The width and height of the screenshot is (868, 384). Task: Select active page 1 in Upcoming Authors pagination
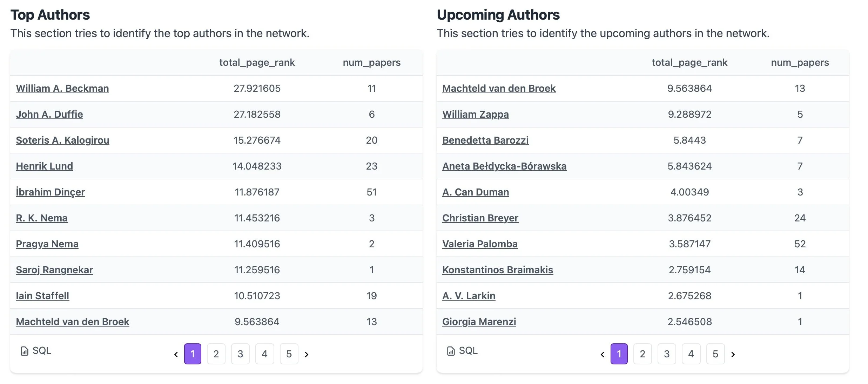(x=619, y=354)
